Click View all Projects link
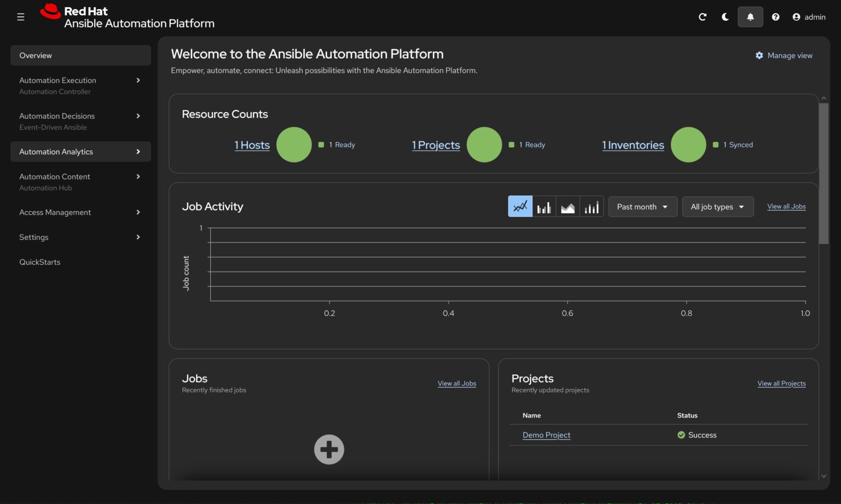This screenshot has height=504, width=841. [x=781, y=384]
